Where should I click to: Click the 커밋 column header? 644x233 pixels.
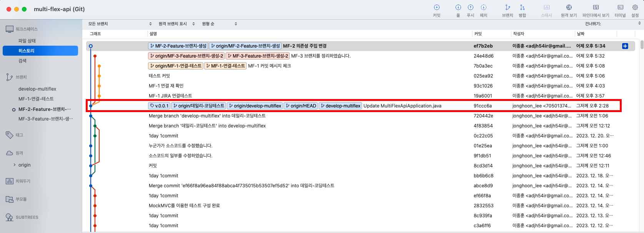(478, 34)
